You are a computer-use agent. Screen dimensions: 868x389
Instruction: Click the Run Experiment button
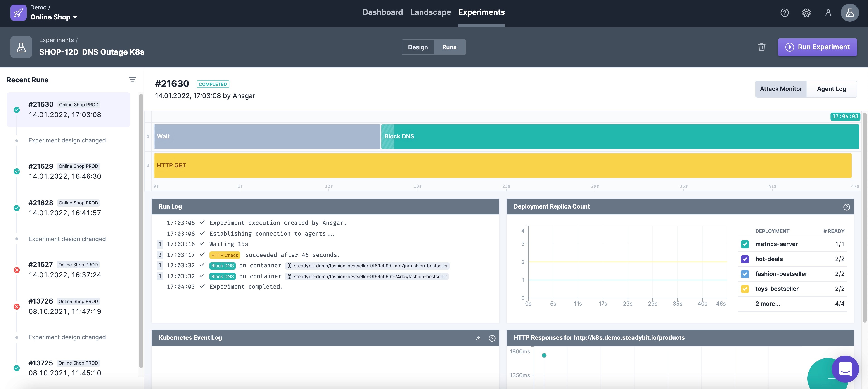click(x=817, y=47)
